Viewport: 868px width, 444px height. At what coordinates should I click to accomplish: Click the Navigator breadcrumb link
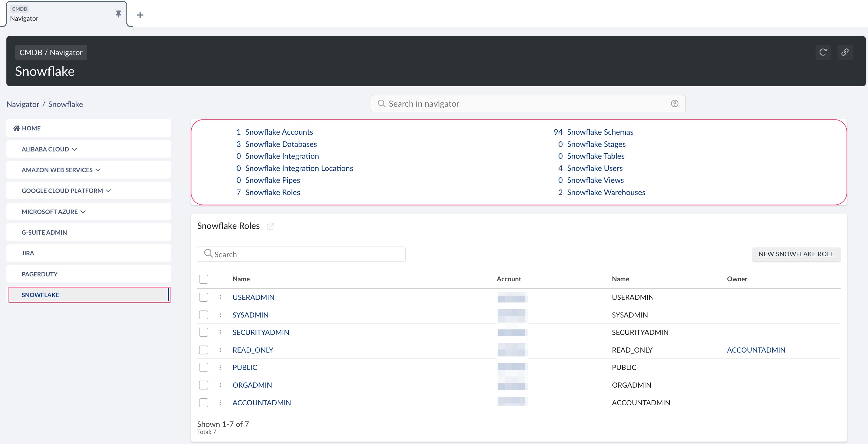(x=23, y=104)
